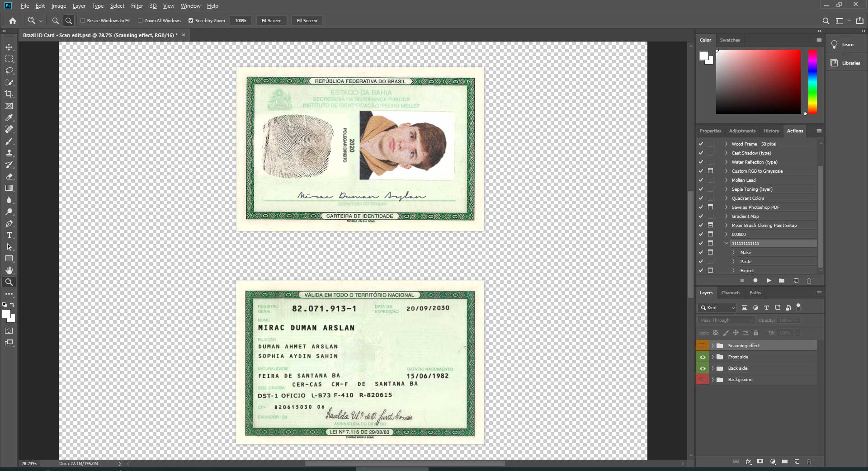Disable Scrubby Zoom option
The height and width of the screenshot is (471, 868).
tap(191, 20)
